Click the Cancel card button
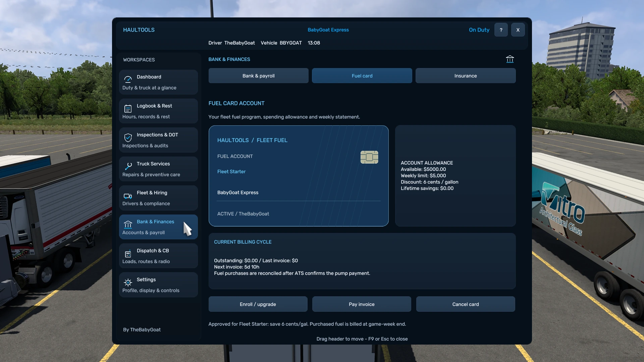This screenshot has height=362, width=644. coord(466,304)
